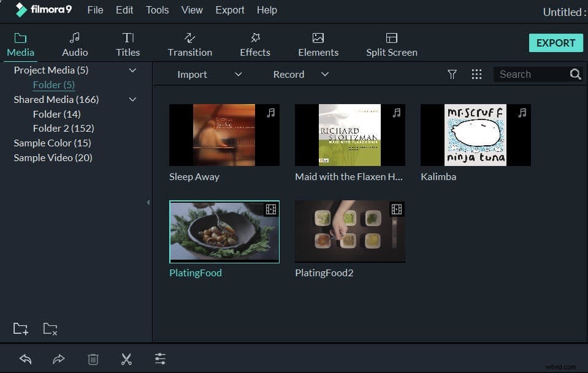
Task: Click the EXPORT button
Action: [x=556, y=43]
